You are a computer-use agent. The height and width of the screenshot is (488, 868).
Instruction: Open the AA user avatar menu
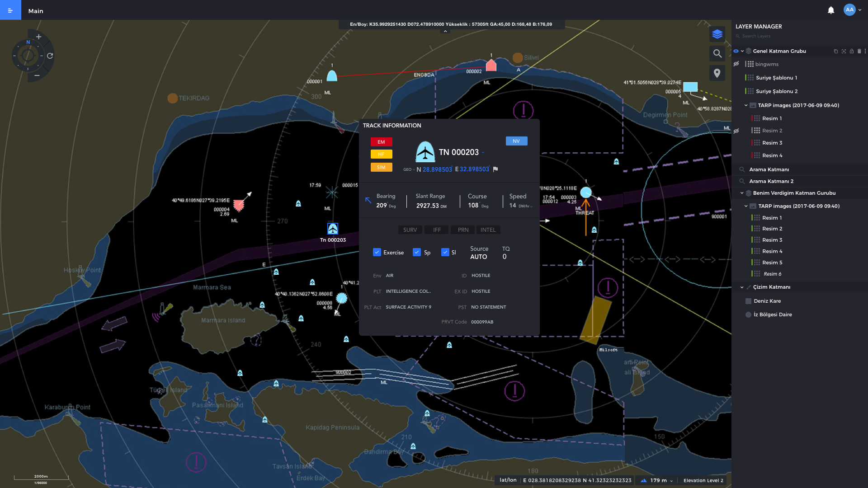[850, 10]
